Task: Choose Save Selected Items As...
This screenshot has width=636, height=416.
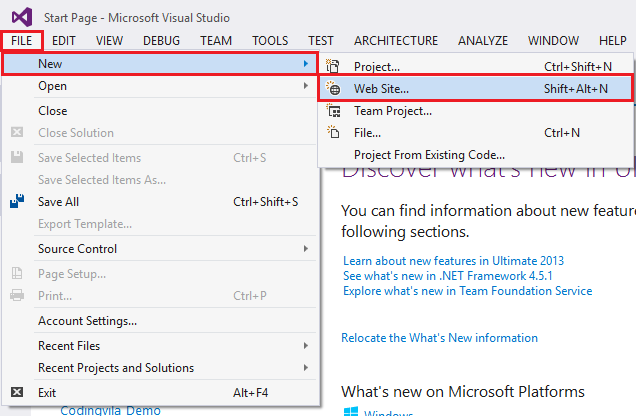Action: click(x=159, y=180)
